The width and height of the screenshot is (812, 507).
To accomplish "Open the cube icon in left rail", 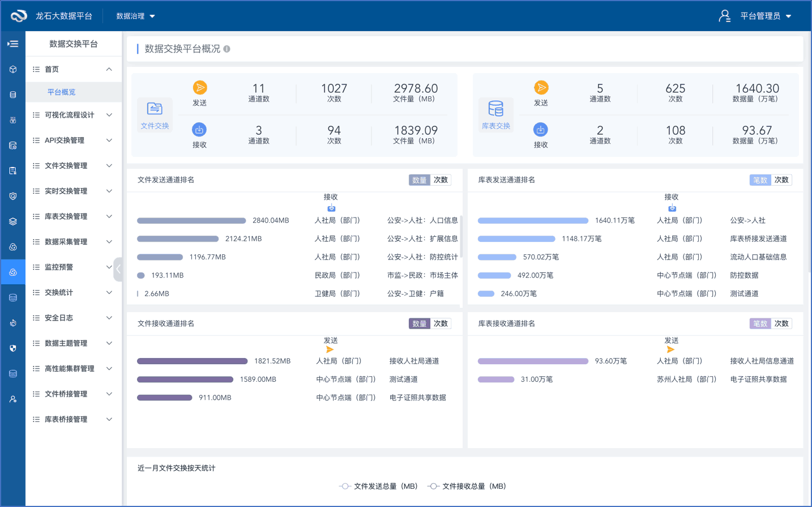I will point(12,69).
